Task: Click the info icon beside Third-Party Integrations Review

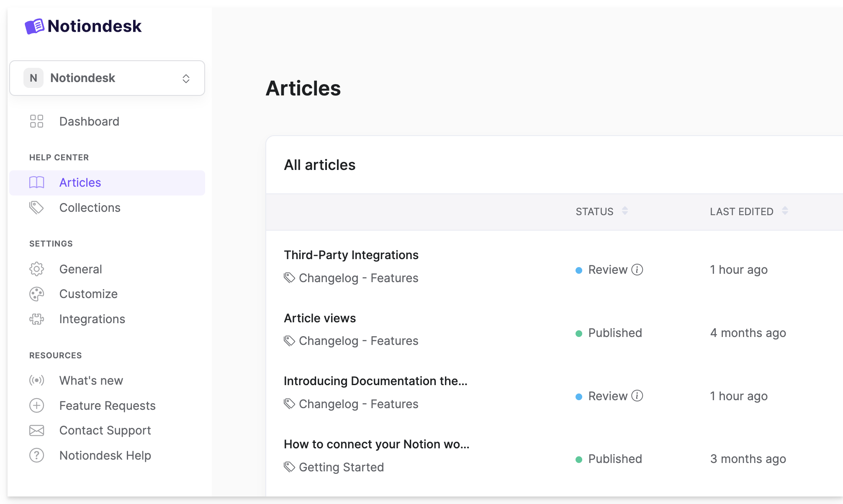Action: tap(637, 270)
